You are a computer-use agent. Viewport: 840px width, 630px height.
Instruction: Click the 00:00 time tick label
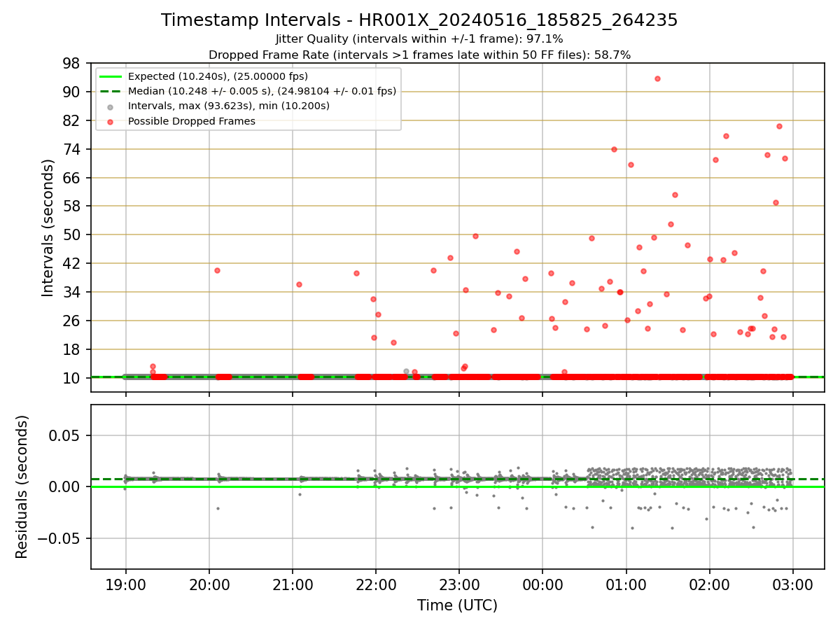click(542, 584)
